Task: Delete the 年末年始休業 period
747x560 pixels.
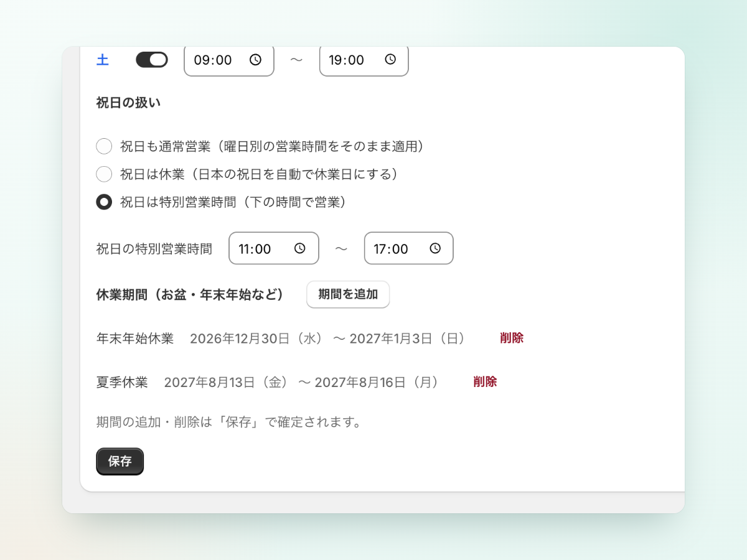Action: pos(512,338)
